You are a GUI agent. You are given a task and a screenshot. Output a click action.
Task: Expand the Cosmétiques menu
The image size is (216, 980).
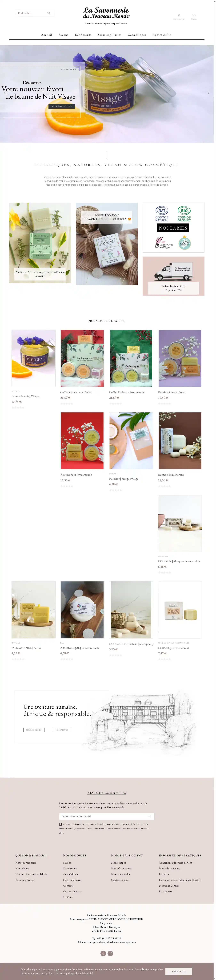coord(137,35)
